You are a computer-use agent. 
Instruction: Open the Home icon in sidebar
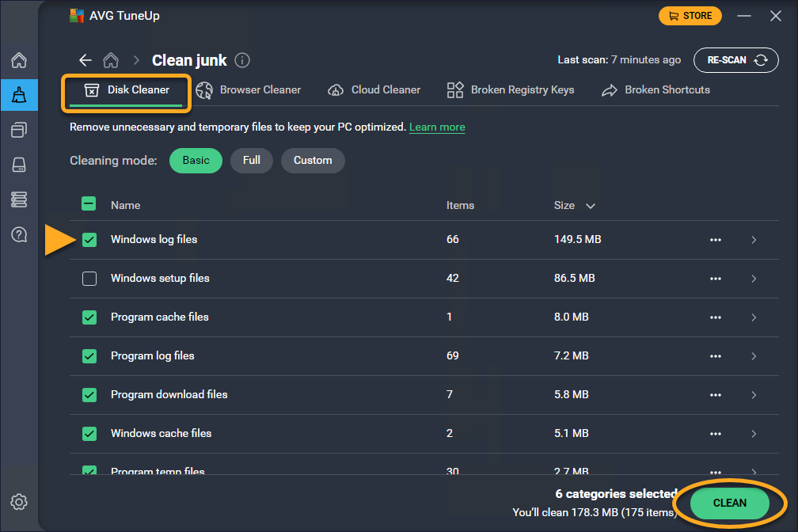pyautogui.click(x=19, y=60)
